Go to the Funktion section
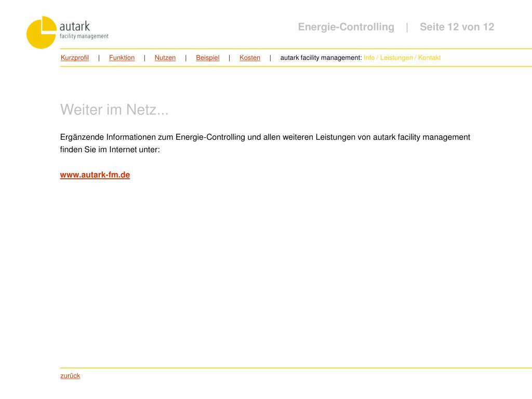 [x=122, y=58]
